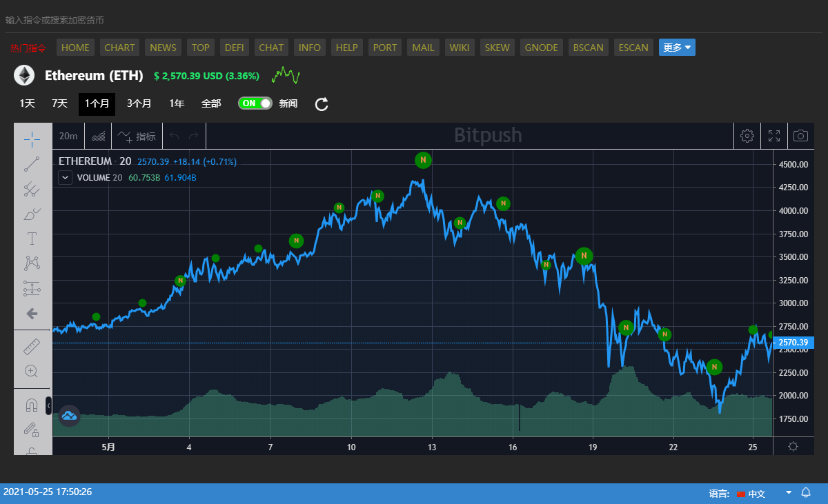Refresh the chart with the reload icon
Image resolution: width=828 pixels, height=504 pixels.
pos(322,104)
